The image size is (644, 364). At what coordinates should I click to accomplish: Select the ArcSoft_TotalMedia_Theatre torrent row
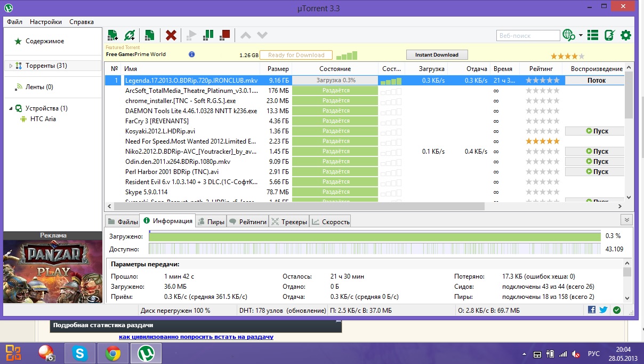tap(365, 90)
